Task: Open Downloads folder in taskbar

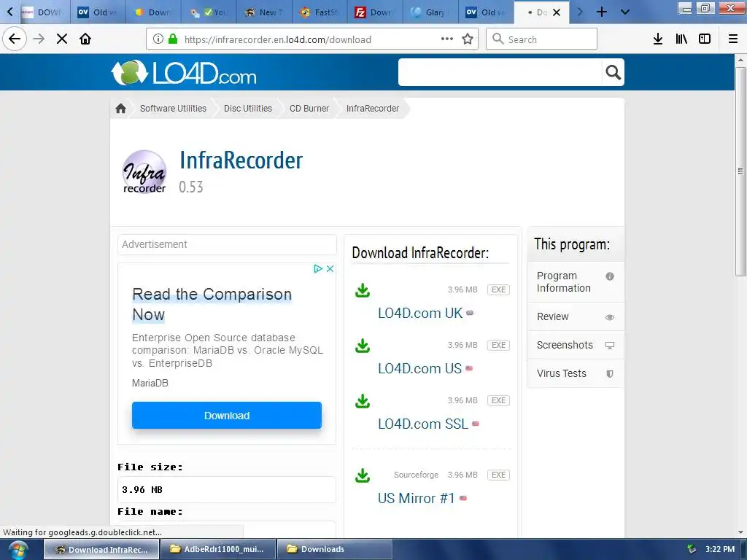Action: [x=334, y=550]
